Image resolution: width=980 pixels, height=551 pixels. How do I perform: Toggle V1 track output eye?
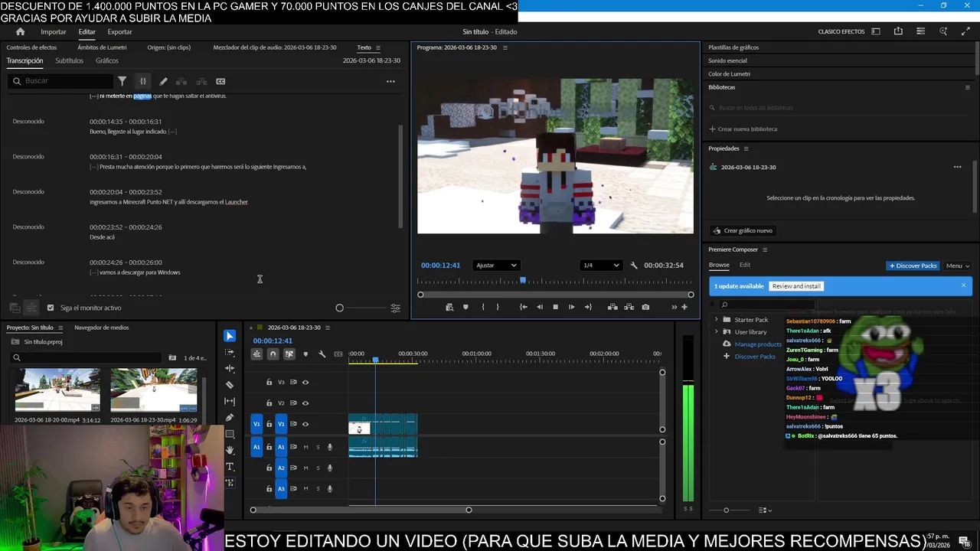pyautogui.click(x=305, y=424)
